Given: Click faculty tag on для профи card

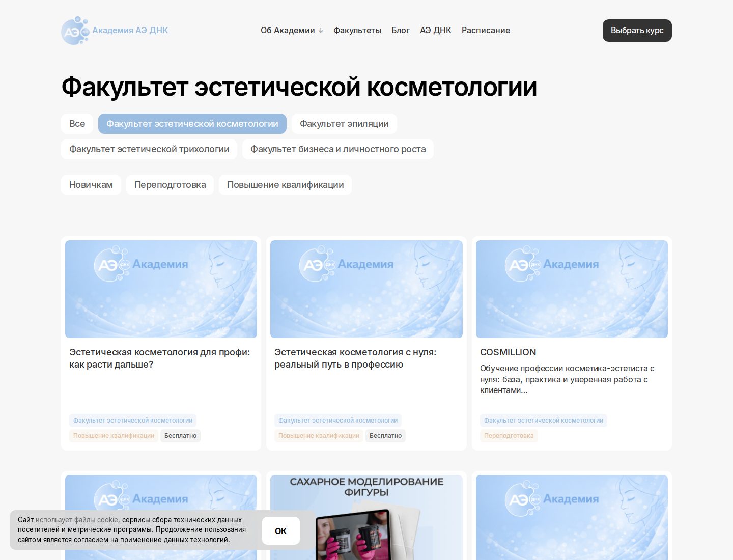Looking at the screenshot, I should tap(133, 421).
